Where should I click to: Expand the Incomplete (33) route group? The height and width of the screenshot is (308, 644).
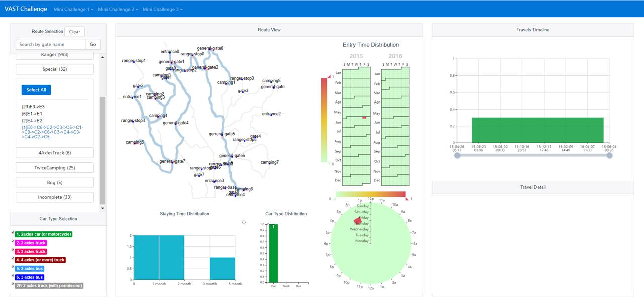point(55,197)
